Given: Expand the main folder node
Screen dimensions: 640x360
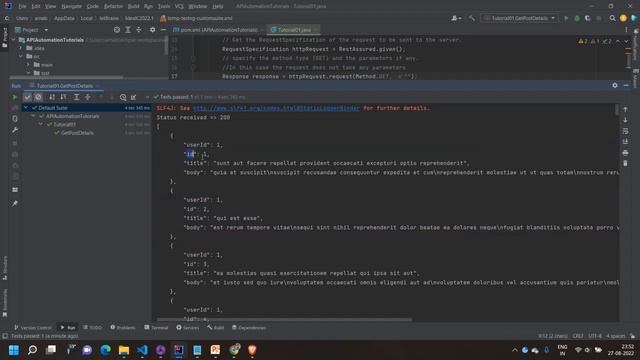Looking at the screenshot, I should [28, 64].
